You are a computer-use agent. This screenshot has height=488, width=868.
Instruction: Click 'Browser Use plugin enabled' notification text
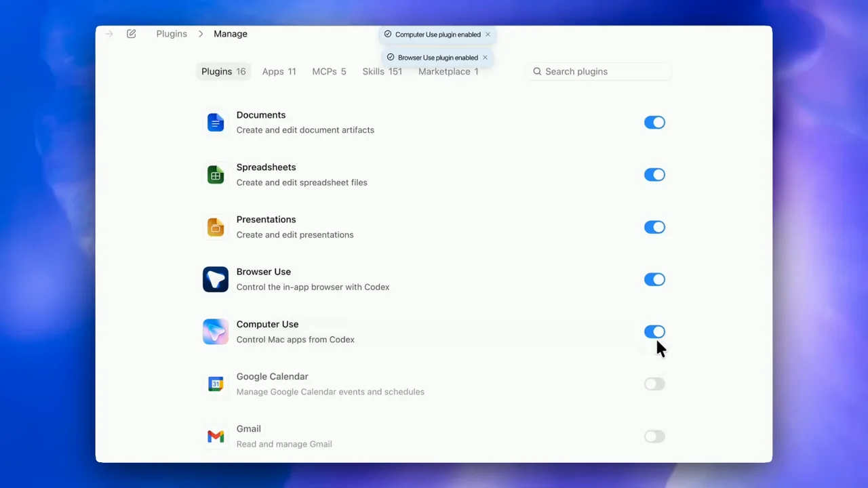(x=438, y=58)
